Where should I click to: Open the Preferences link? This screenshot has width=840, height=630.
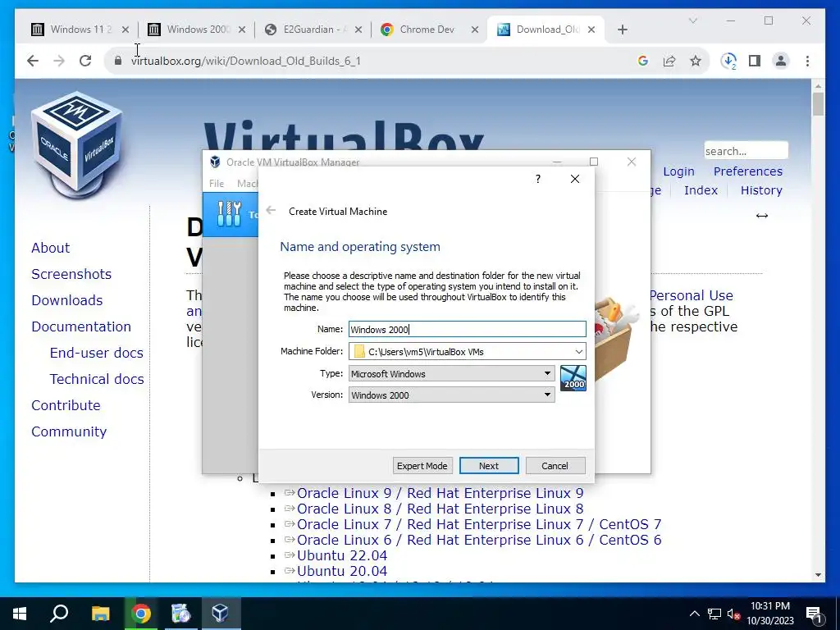[748, 171]
